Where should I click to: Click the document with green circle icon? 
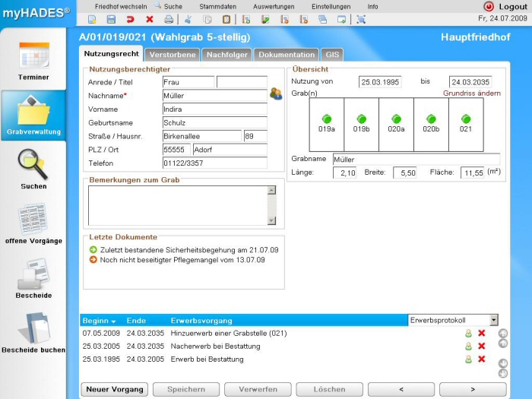coord(246,20)
